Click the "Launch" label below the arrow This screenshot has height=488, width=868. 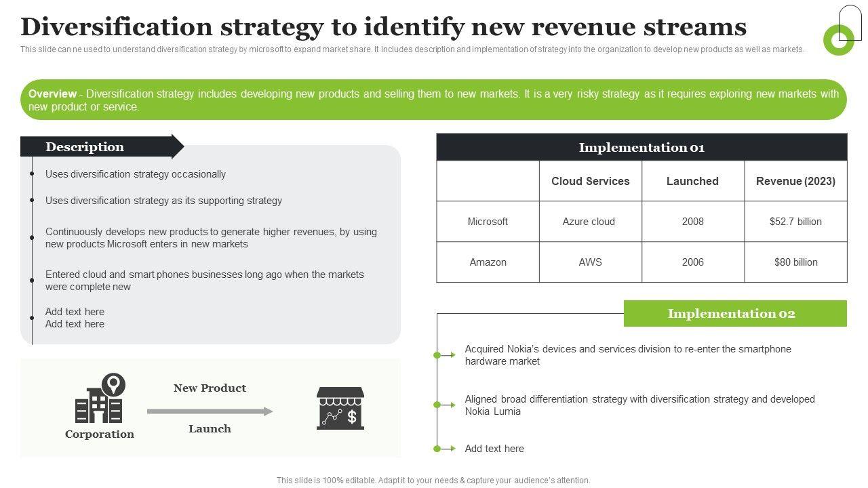click(x=210, y=429)
